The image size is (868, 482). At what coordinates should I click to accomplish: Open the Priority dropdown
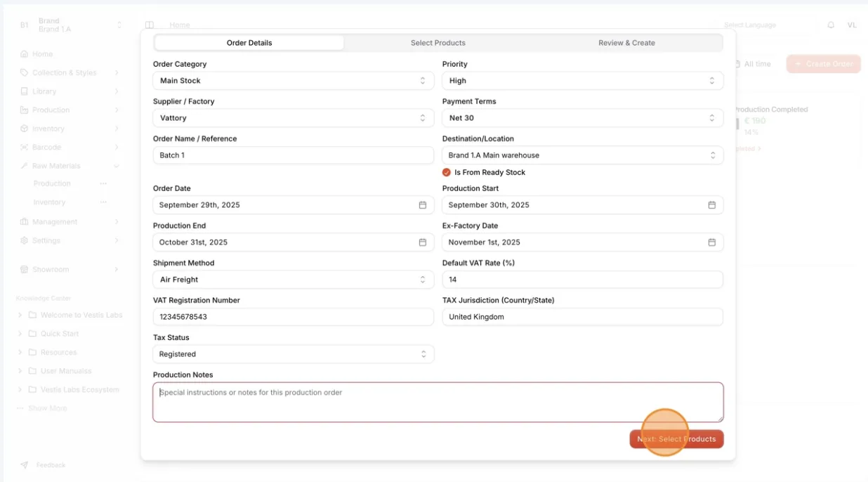click(583, 81)
